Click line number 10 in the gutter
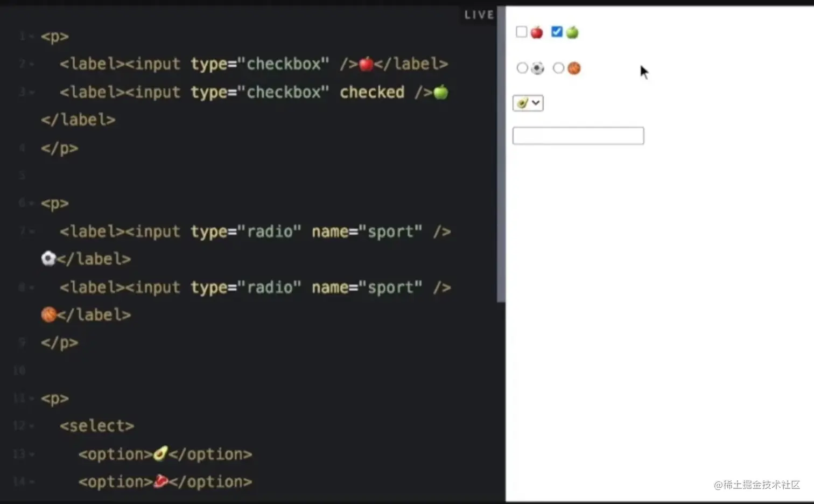Image resolution: width=814 pixels, height=504 pixels. point(19,371)
